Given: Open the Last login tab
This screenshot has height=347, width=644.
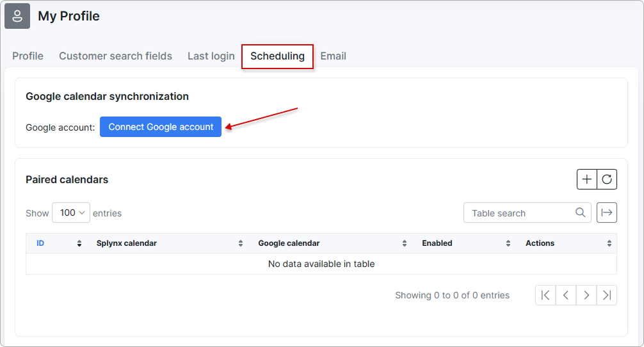Looking at the screenshot, I should tap(211, 56).
